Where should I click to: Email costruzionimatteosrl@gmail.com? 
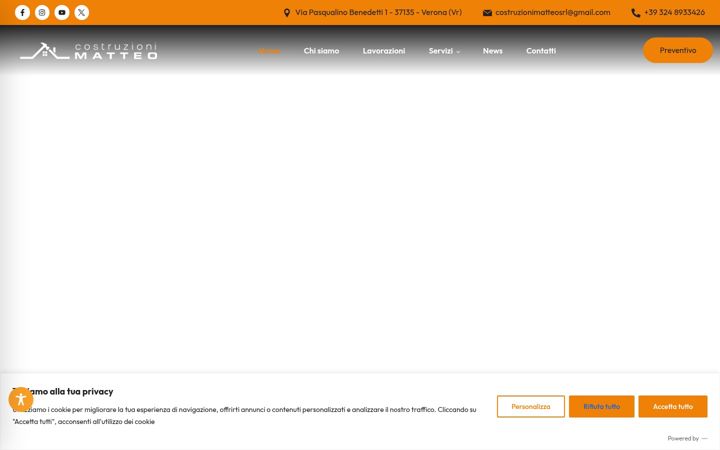point(553,12)
